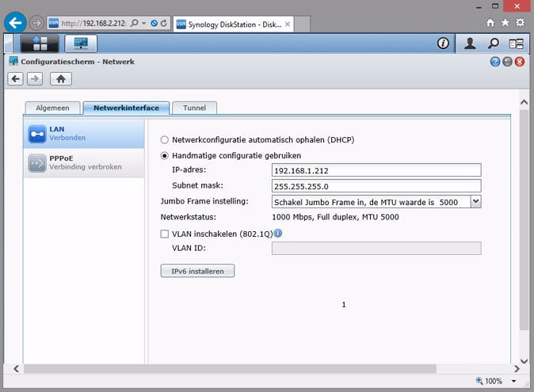The image size is (534, 392).
Task: Select Configuratiescherm taskbar button in DSM
Action: [x=81, y=44]
